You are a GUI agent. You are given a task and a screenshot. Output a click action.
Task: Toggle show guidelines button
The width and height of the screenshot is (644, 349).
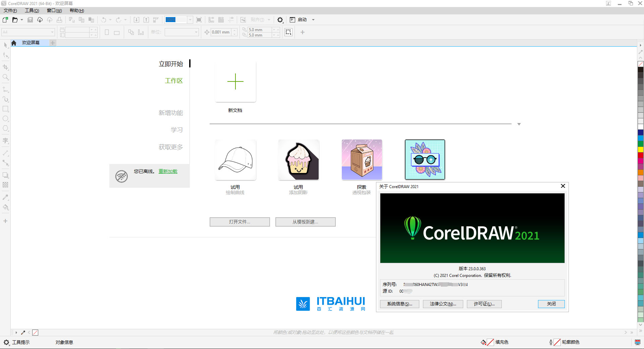pyautogui.click(x=231, y=20)
